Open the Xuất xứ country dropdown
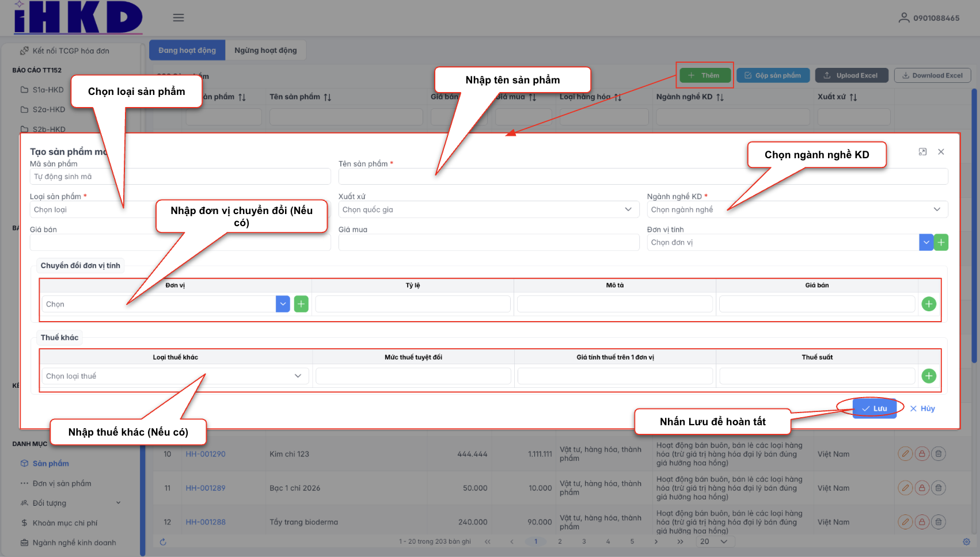Image resolution: width=980 pixels, height=557 pixels. click(x=488, y=209)
